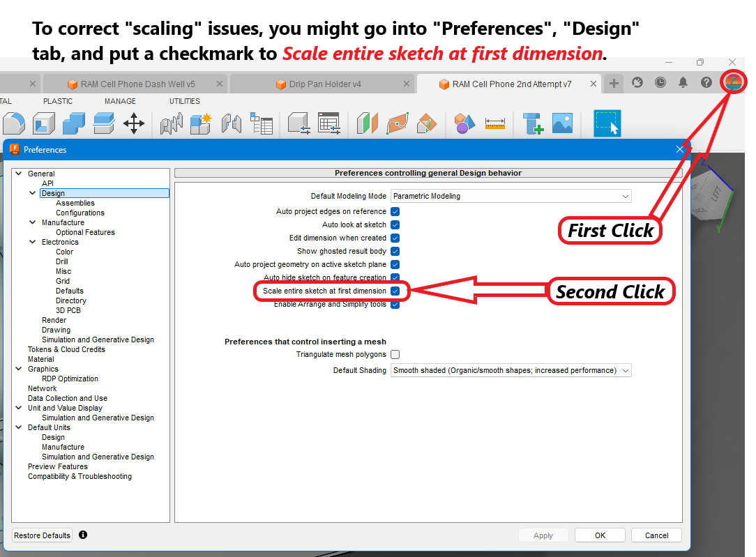This screenshot has width=756, height=557.
Task: Open the Default Modeling Mode dropdown
Action: (x=511, y=197)
